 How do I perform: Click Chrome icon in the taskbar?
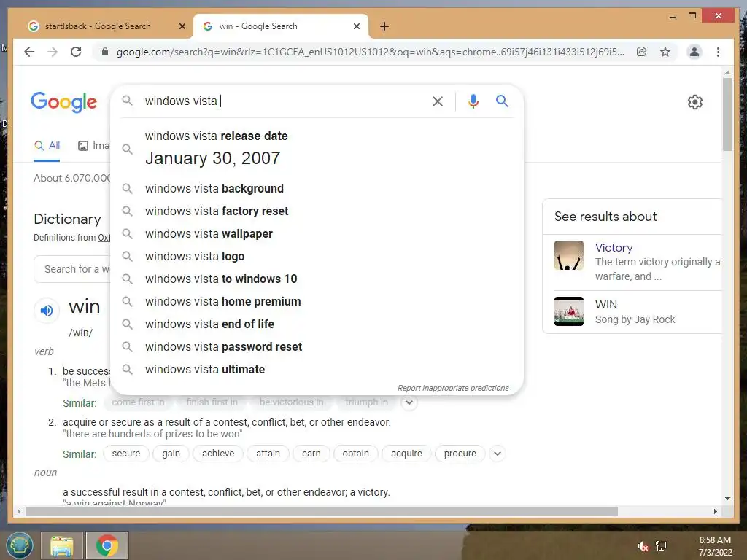107,545
